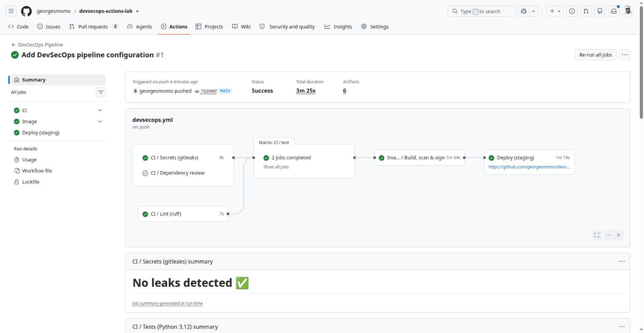The width and height of the screenshot is (644, 333).
Task: Select the CI / Lint (ruff) job node
Action: (183, 214)
